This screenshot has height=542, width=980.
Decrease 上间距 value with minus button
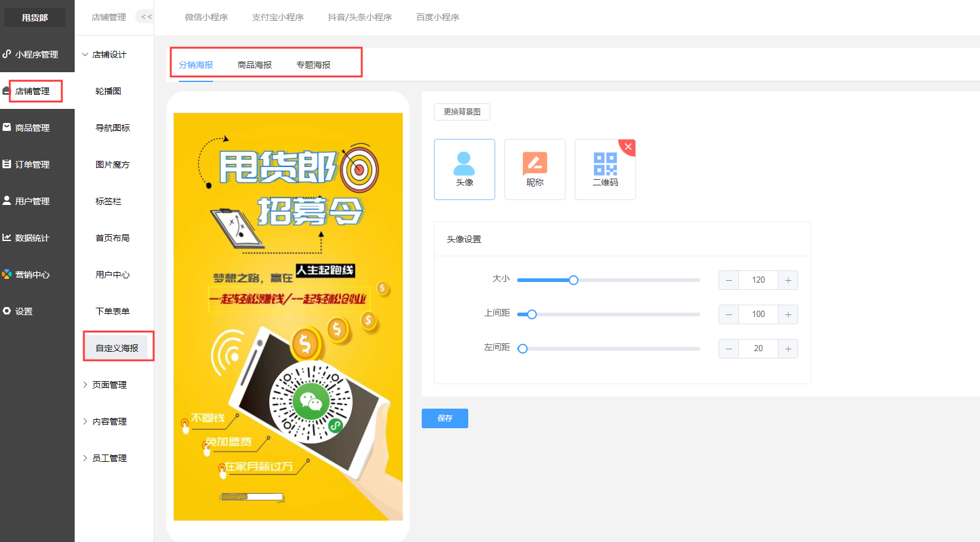(728, 314)
